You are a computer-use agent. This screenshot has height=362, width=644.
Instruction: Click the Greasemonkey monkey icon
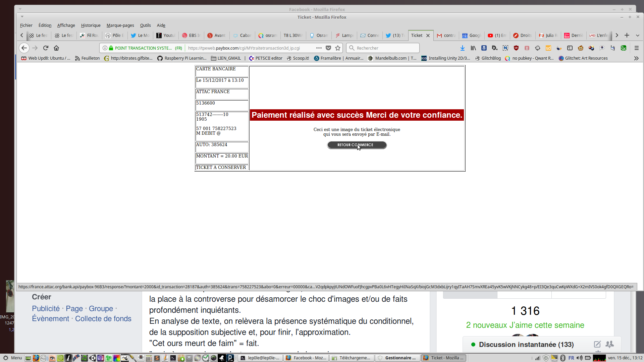point(581,48)
